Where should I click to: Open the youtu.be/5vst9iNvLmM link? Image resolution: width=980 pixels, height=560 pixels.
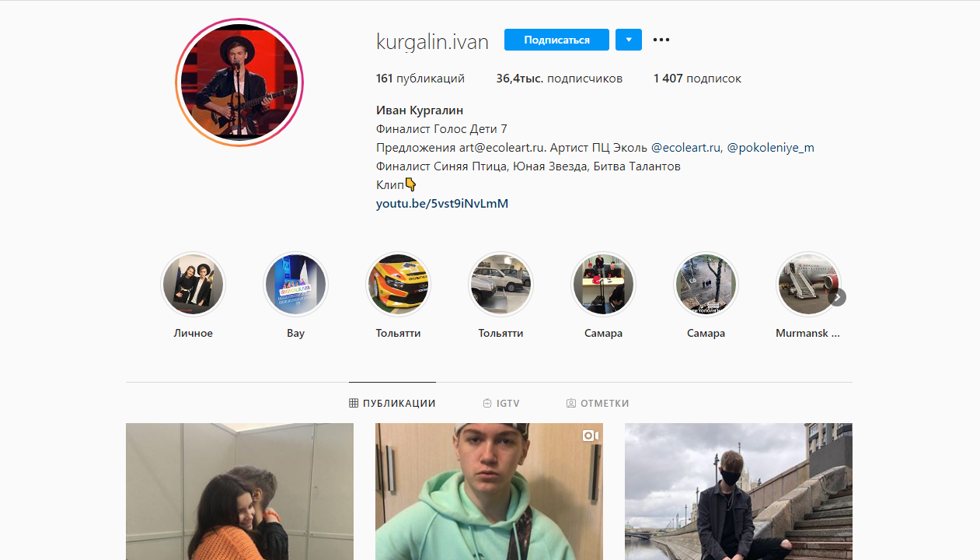point(442,204)
